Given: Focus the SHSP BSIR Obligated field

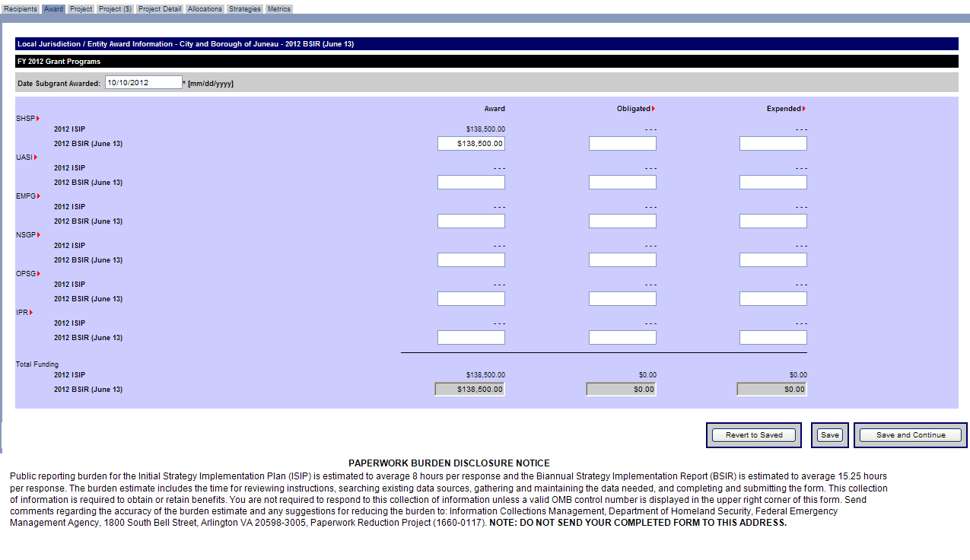Looking at the screenshot, I should tap(622, 144).
